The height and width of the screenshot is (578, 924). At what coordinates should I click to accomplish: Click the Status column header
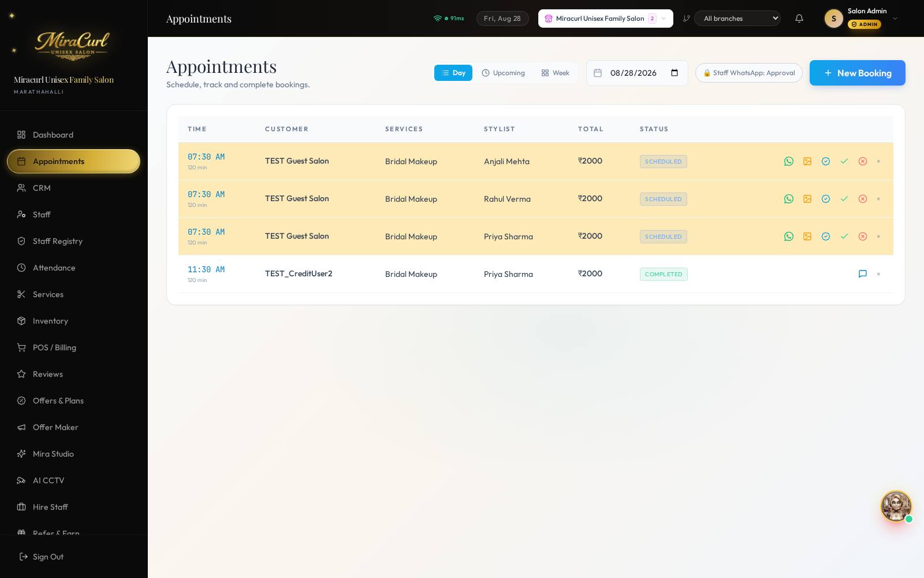pyautogui.click(x=654, y=129)
